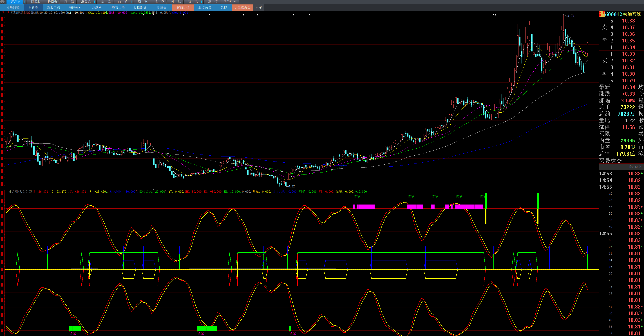The width and height of the screenshot is (644, 336).
Task: Open the 新三板 page
Action: point(162,8)
